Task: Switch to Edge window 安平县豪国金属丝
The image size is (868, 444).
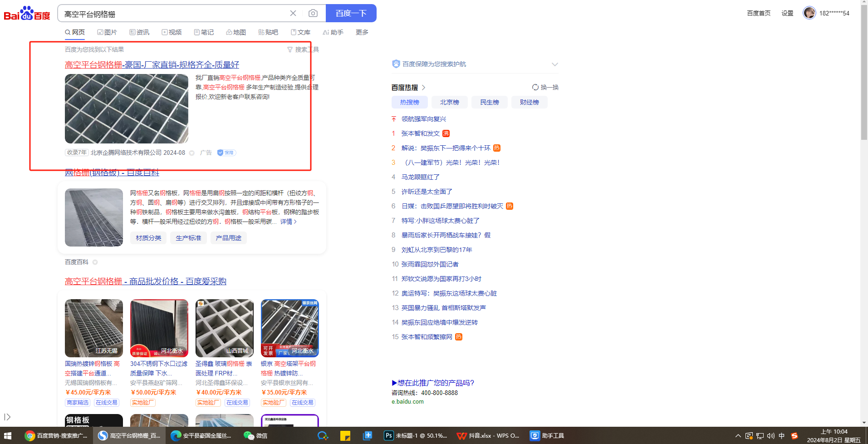Action: tap(201, 436)
